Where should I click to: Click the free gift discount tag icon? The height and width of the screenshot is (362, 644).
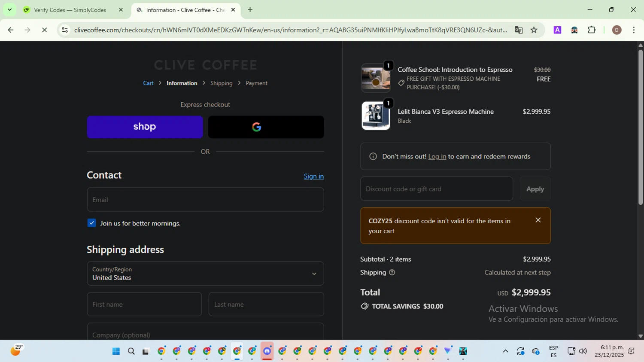click(401, 83)
